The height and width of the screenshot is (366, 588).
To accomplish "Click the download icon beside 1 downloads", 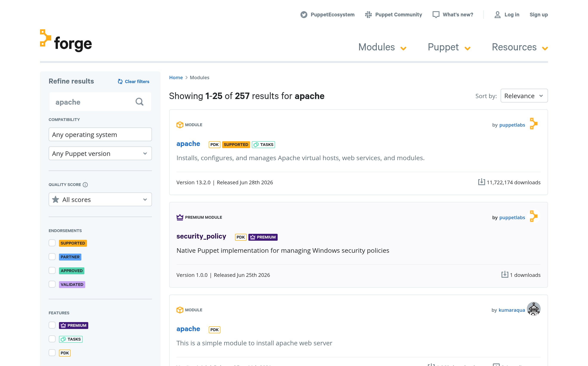I will pyautogui.click(x=505, y=274).
